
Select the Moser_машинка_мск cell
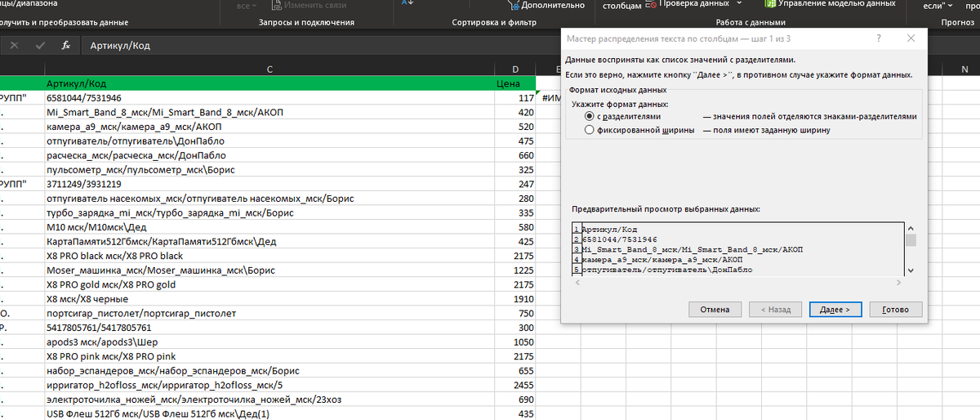(x=269, y=270)
